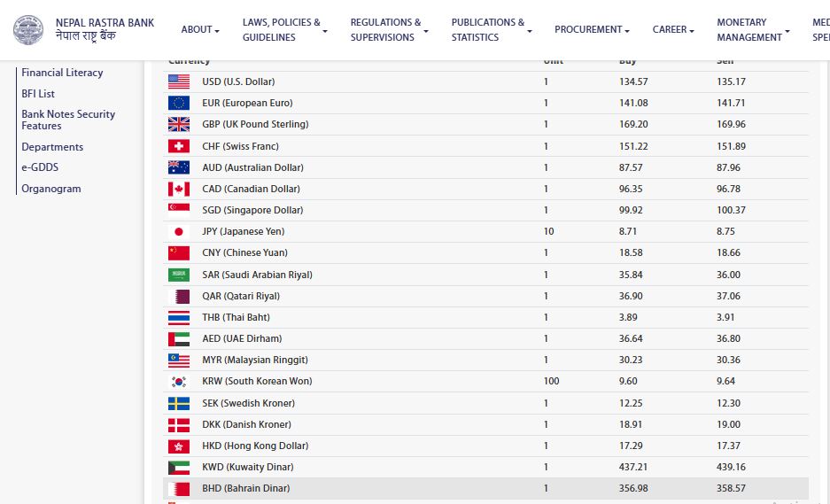Expand Regulations & Supervisions menu

(x=389, y=30)
